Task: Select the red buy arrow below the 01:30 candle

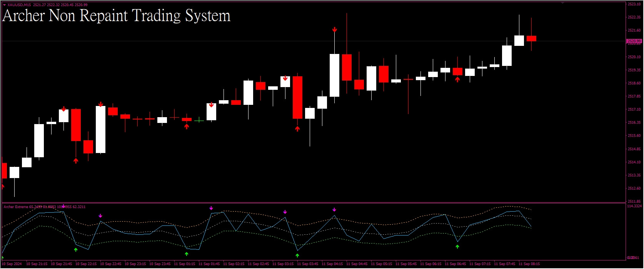Action: pos(187,126)
